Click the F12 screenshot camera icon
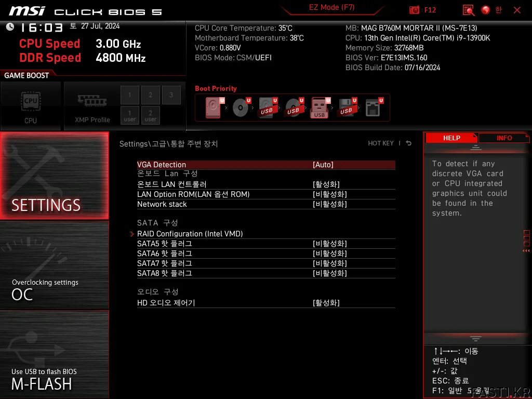The image size is (532, 399). tap(414, 10)
